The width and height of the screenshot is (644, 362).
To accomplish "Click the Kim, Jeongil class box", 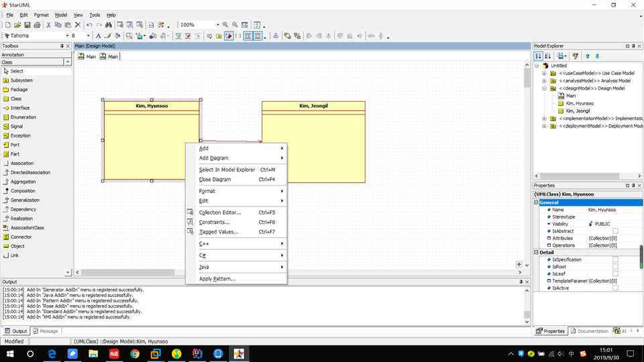I will (x=313, y=142).
